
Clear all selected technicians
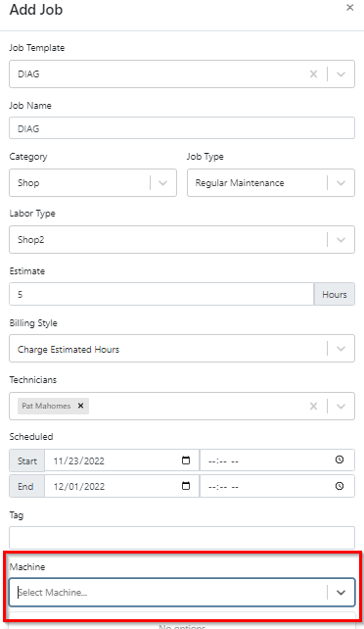313,407
